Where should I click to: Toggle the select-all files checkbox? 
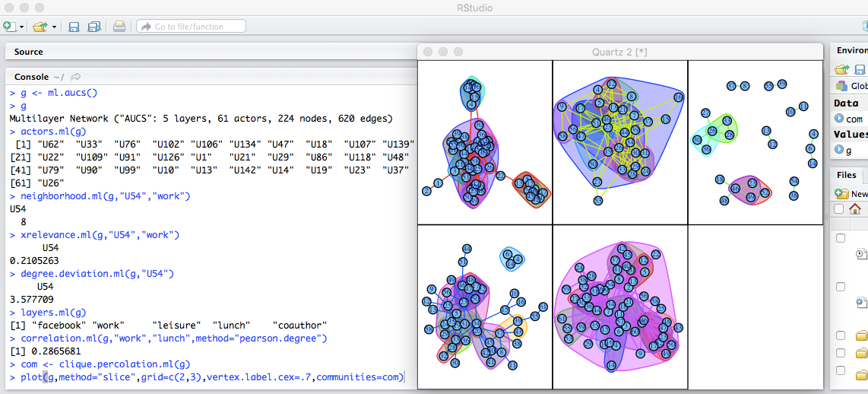coord(839,209)
